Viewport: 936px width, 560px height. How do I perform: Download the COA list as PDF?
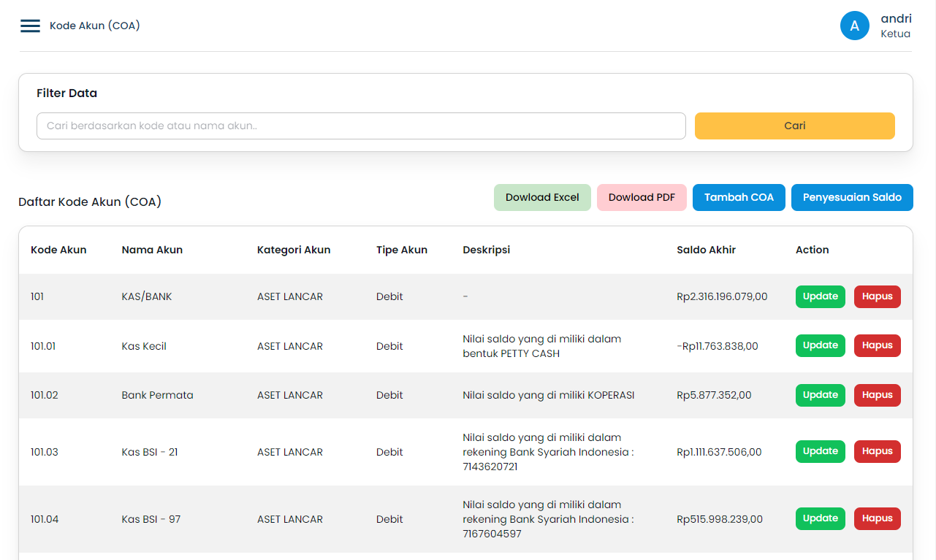(642, 198)
